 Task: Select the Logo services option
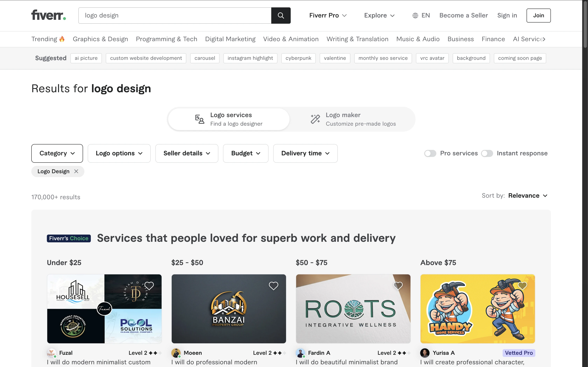tap(228, 119)
